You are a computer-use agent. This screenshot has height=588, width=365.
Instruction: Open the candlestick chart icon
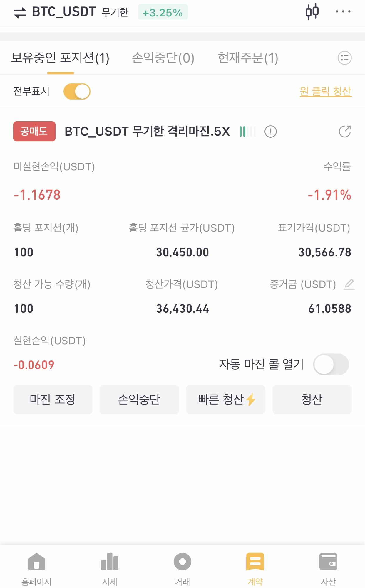click(x=312, y=12)
